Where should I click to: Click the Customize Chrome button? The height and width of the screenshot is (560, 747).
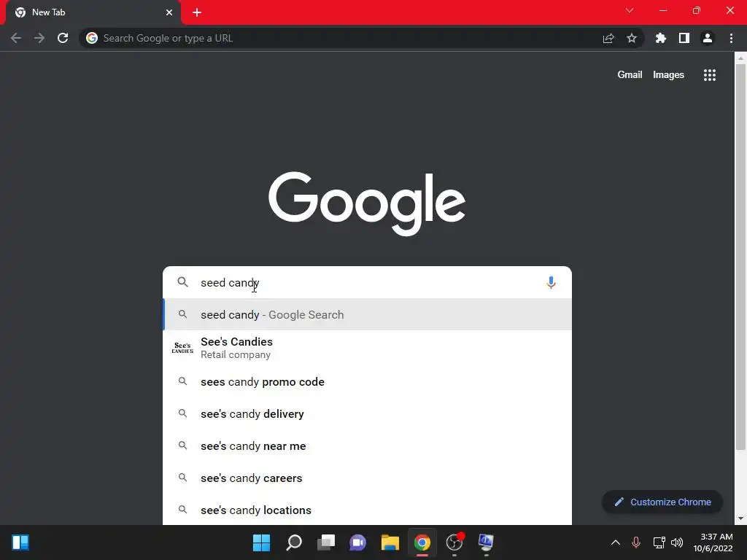(662, 502)
